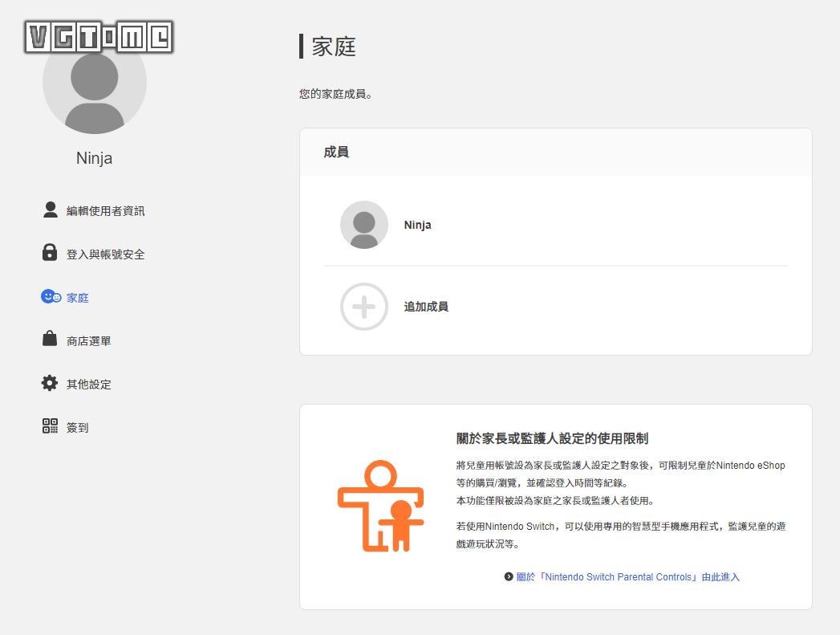This screenshot has width=840, height=635.
Task: Select the person icon for 編輯使用者資訊
Action: (48, 210)
